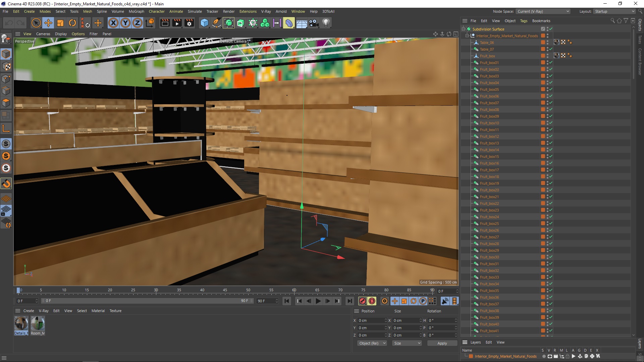This screenshot has width=644, height=362.
Task: Click Render View clapperboard icon
Action: coord(165,23)
